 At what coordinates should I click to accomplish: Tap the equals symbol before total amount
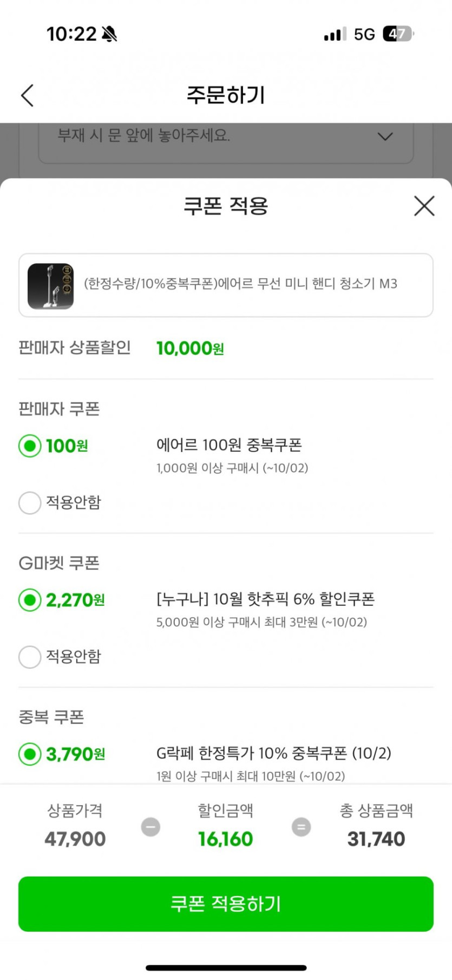(x=301, y=827)
